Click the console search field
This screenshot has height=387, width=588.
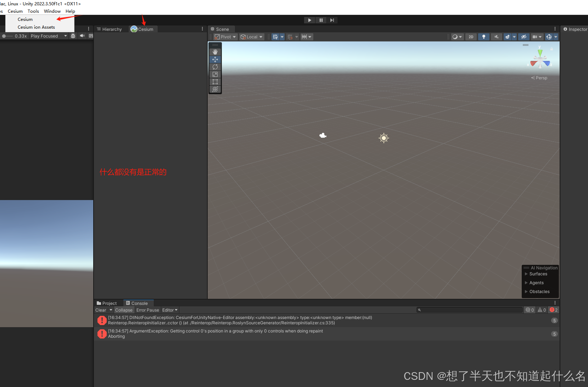tap(470, 310)
